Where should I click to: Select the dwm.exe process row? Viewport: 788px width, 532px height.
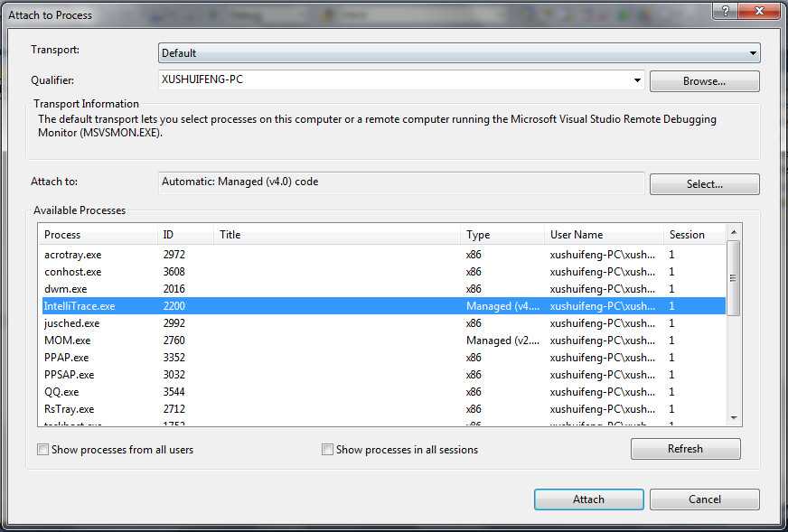pos(382,289)
